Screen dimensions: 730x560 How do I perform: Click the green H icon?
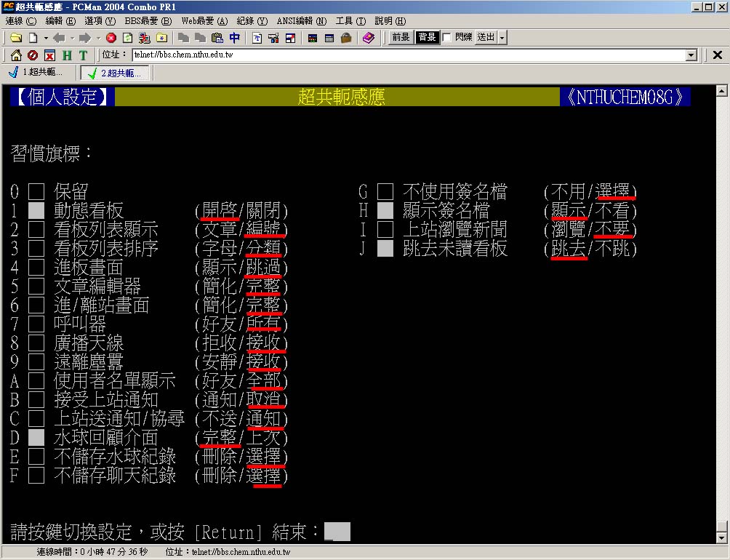click(67, 55)
